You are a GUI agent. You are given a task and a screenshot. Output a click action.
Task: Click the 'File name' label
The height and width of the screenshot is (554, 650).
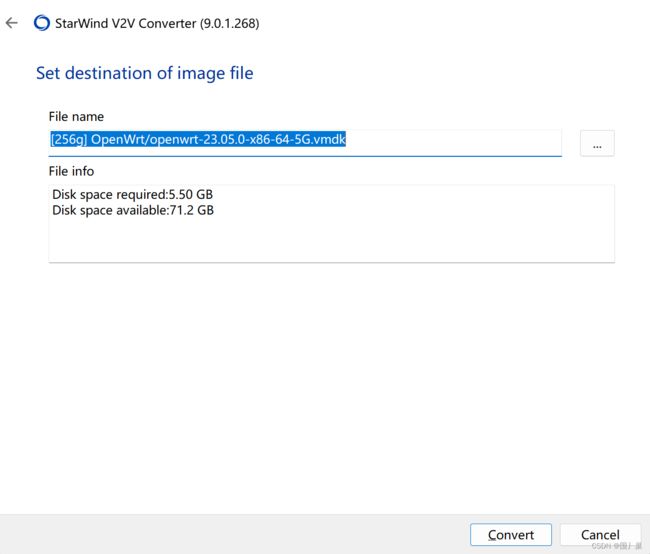(76, 117)
